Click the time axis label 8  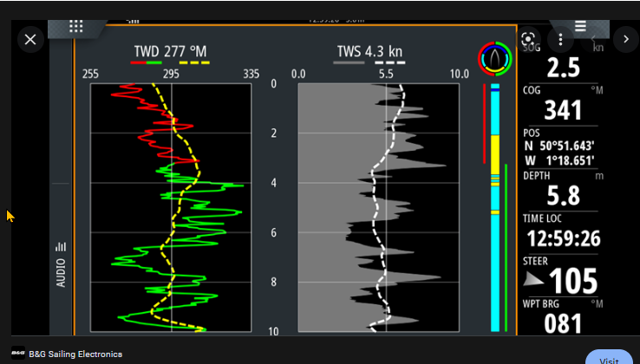click(x=273, y=282)
